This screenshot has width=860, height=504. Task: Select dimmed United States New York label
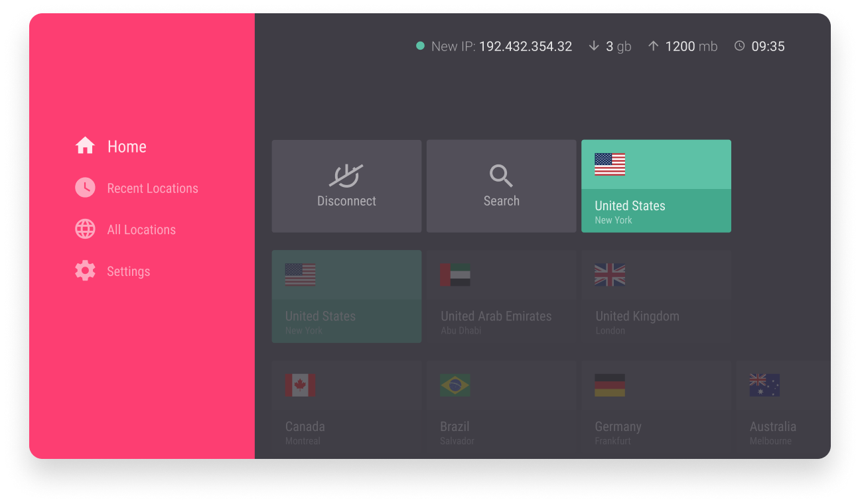pos(321,322)
